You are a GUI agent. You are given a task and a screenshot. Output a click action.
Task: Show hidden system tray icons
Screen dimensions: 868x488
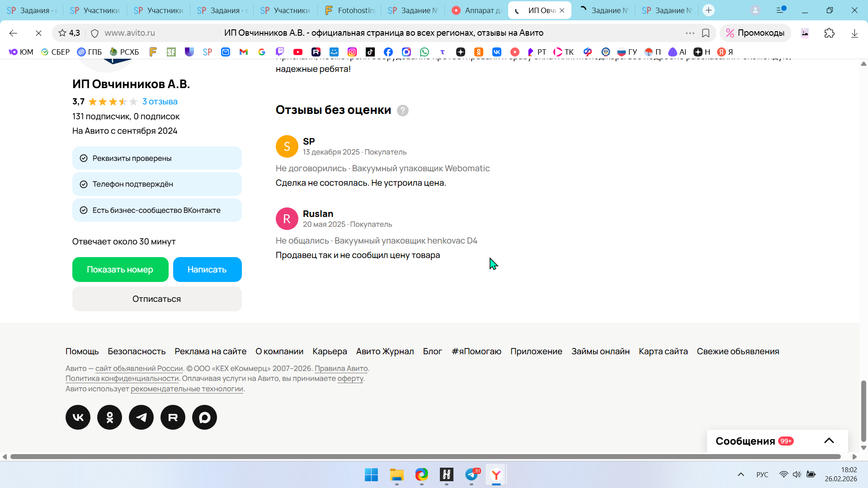click(741, 474)
